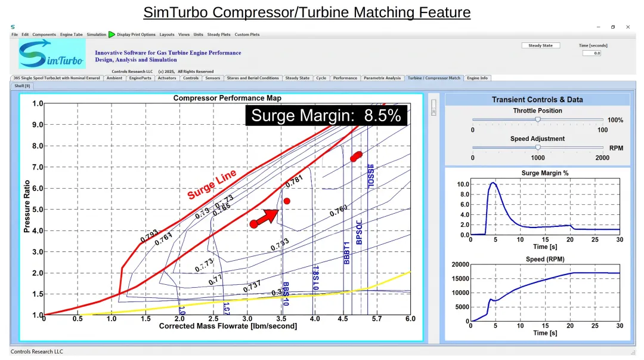This screenshot has width=644, height=360.
Task: Click the 0.781 efficiency contour label
Action: click(294, 181)
